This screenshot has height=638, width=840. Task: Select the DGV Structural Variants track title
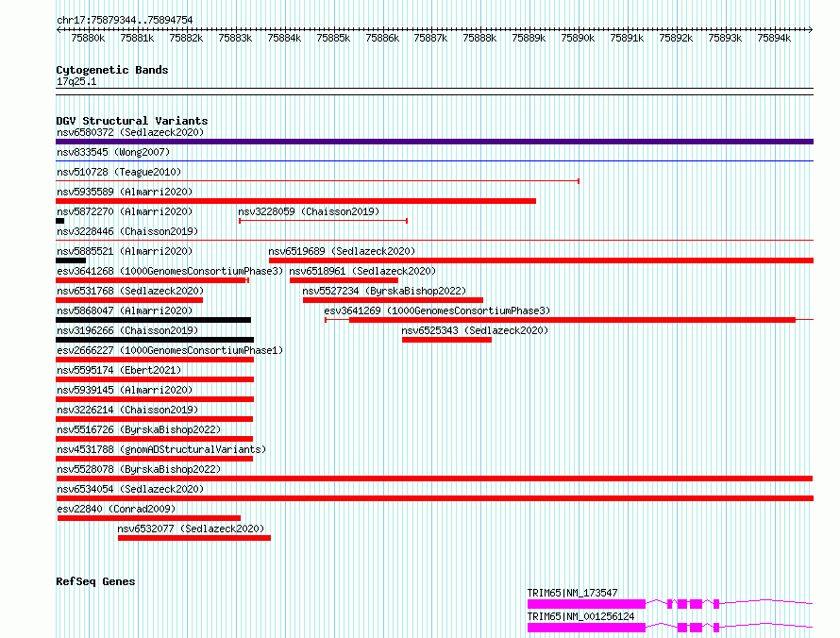point(132,121)
